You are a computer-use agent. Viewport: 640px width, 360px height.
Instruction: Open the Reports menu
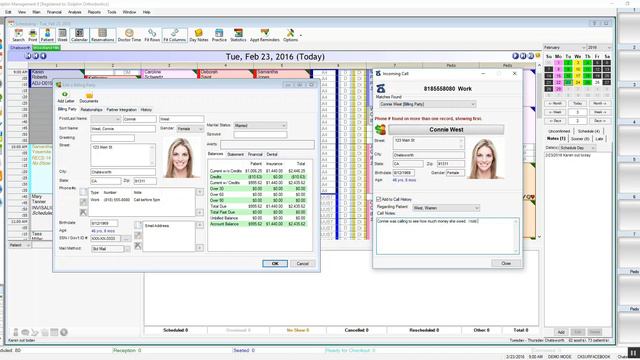pos(94,12)
